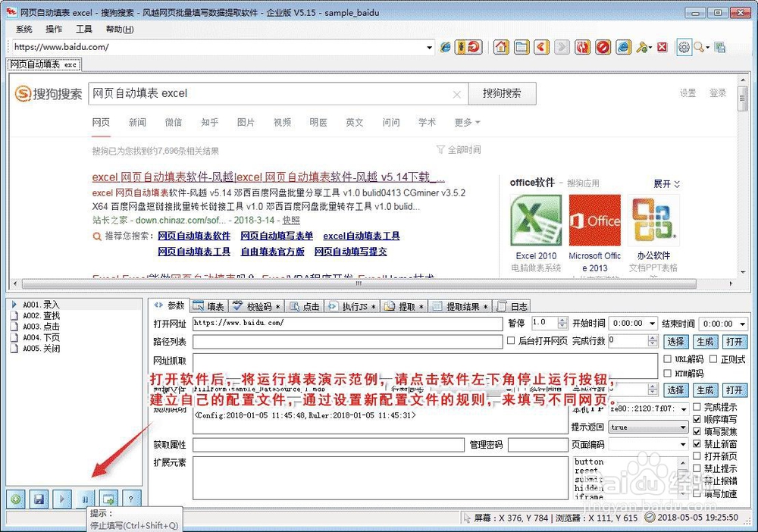This screenshot has height=532, width=758.
Task: Open the Microsoft Office 2013 thumbnail
Action: tap(594, 221)
